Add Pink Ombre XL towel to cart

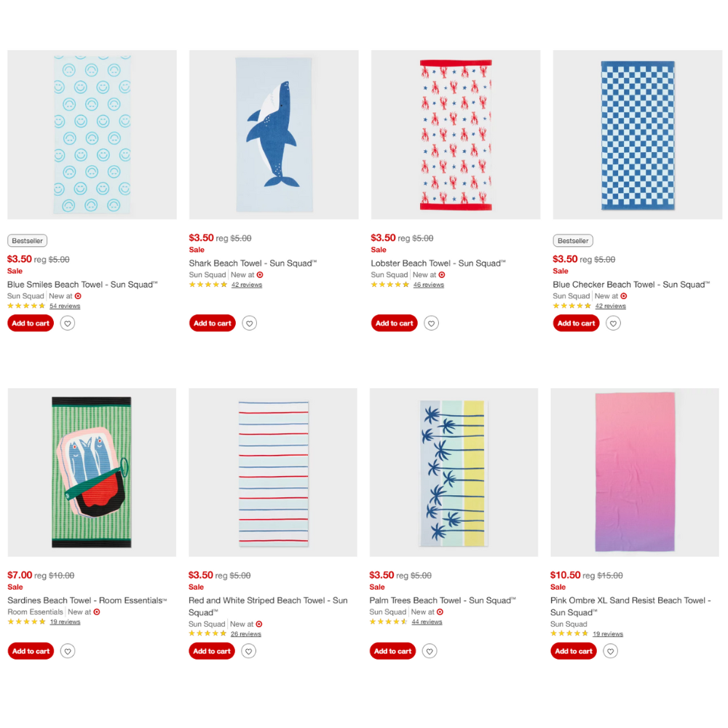point(574,651)
